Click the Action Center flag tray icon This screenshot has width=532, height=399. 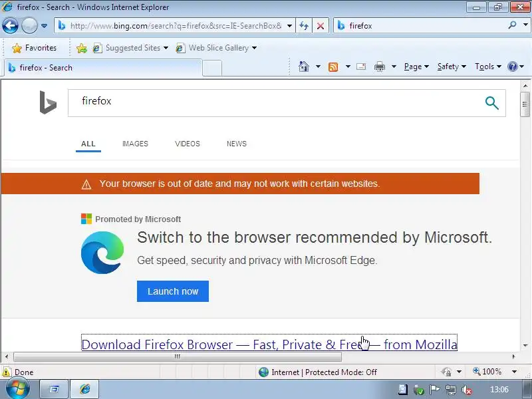coord(434,390)
